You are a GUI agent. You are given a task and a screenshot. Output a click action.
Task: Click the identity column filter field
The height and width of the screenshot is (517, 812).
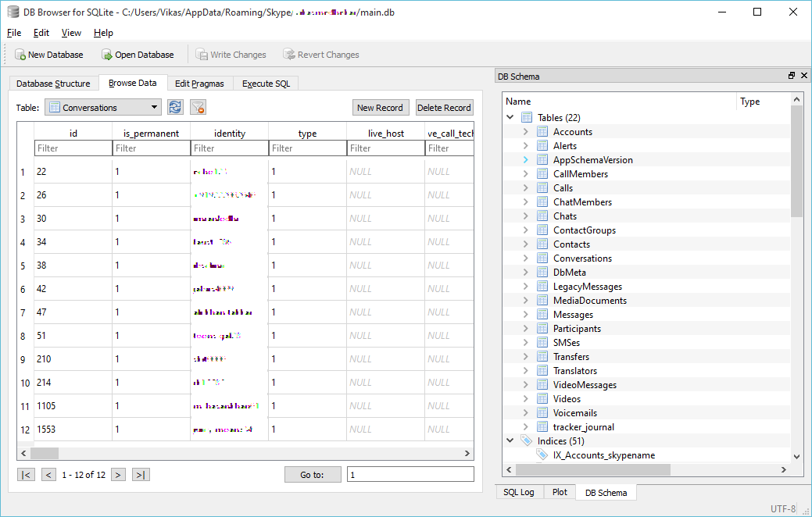229,148
